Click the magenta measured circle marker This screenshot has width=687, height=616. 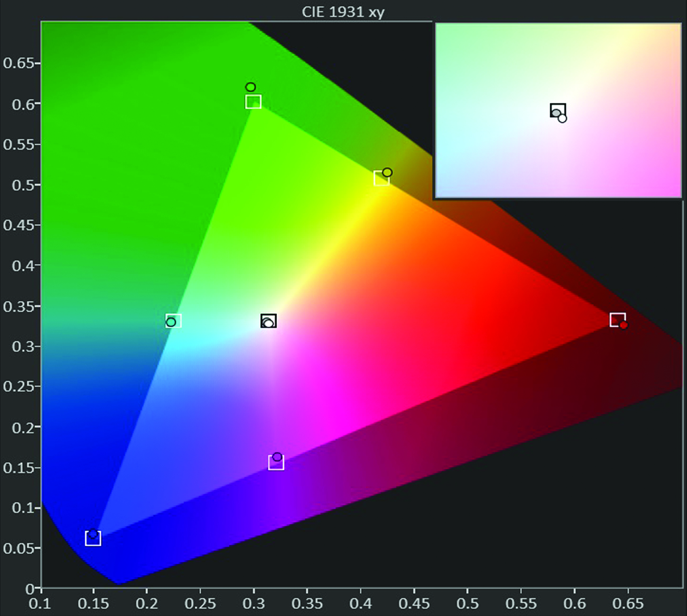point(277,457)
